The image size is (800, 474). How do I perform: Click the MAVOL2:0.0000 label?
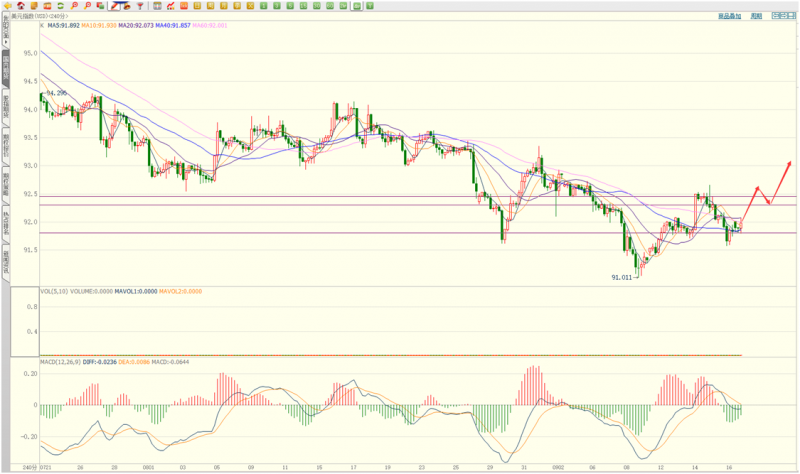(180, 291)
